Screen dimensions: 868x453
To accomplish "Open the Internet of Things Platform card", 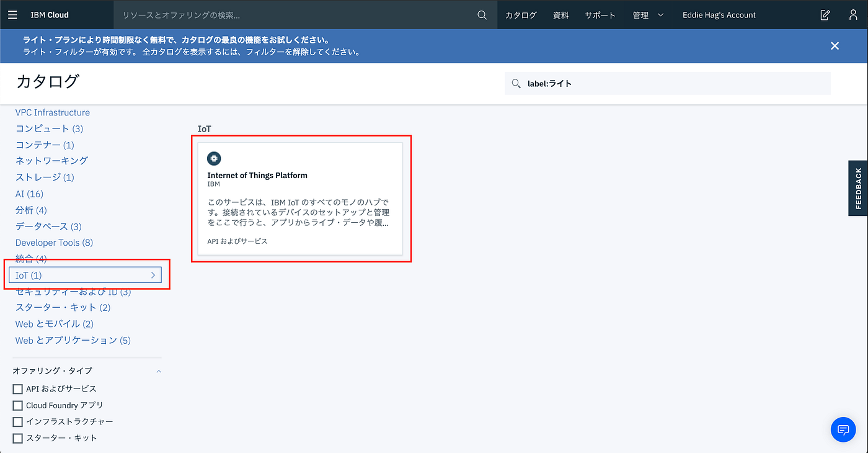I will click(x=300, y=198).
